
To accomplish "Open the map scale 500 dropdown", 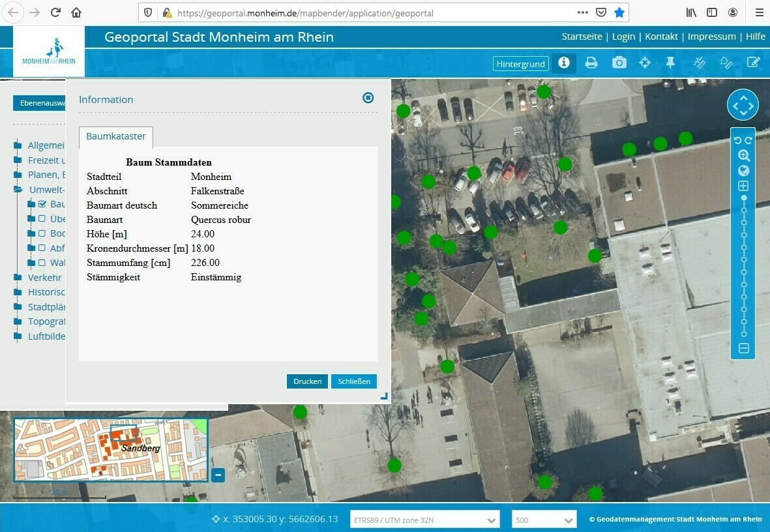I will click(x=544, y=520).
